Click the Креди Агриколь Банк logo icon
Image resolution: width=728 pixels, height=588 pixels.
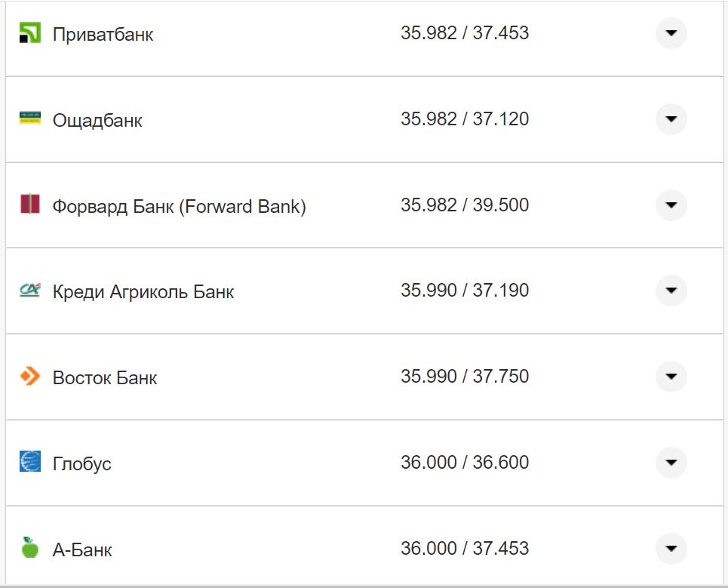[x=29, y=291]
